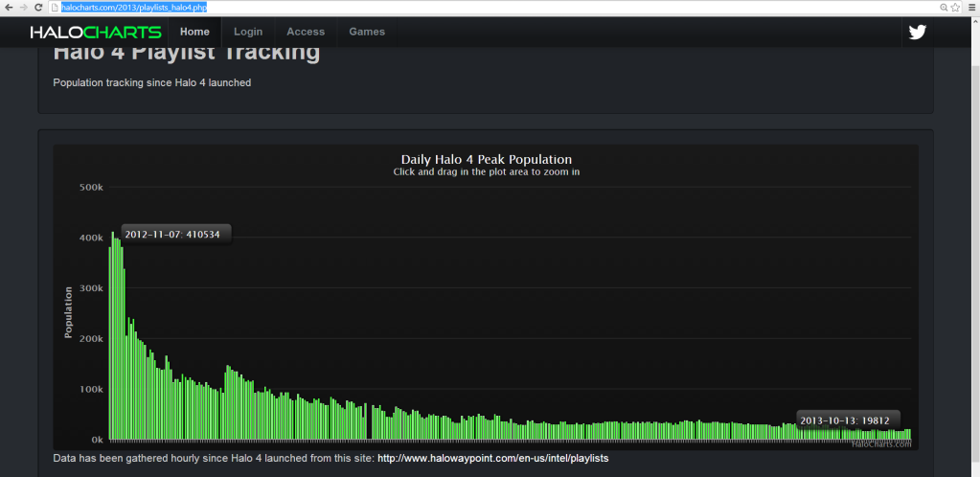
Task: Open the Login nav item
Action: 248,32
